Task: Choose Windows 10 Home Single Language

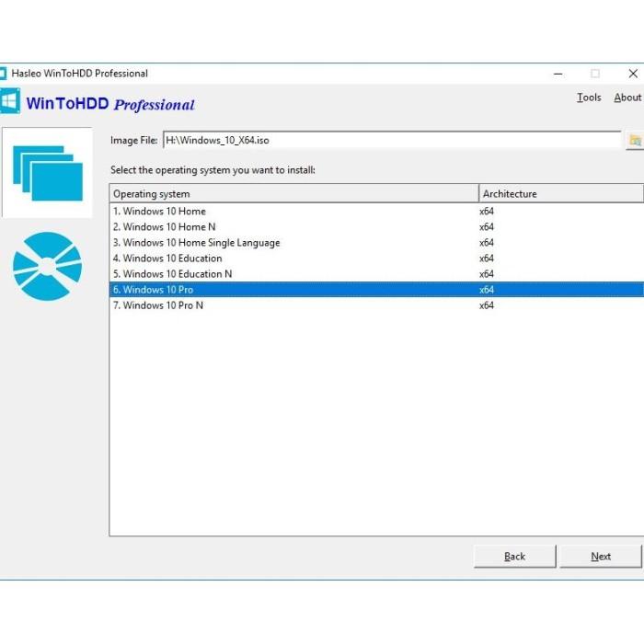Action: point(196,243)
